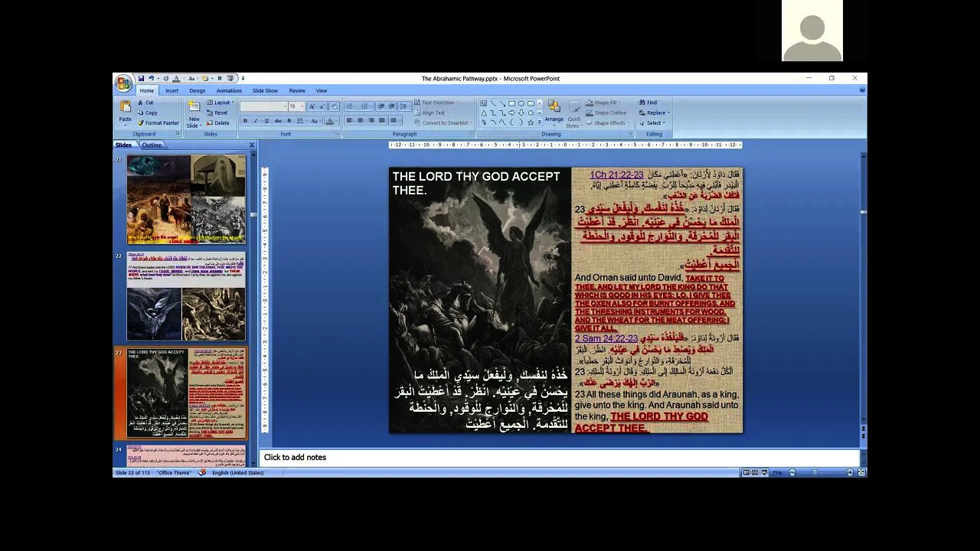This screenshot has height=551, width=980.
Task: Click the zoom in plus button
Action: 850,473
